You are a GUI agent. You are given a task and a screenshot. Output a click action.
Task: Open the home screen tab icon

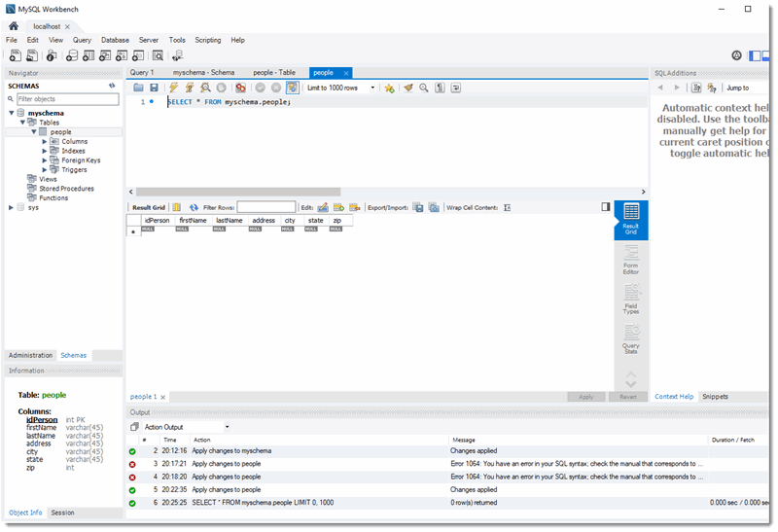point(14,26)
